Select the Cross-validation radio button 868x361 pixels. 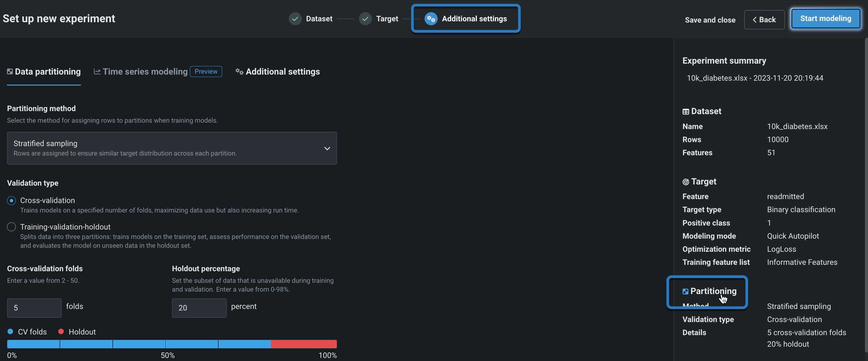tap(12, 200)
